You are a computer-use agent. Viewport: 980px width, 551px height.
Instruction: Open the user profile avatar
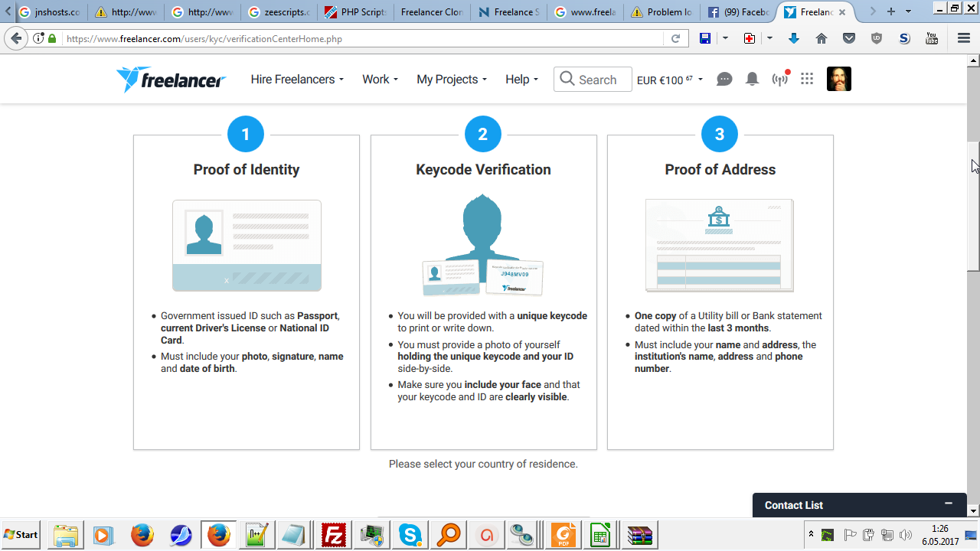(x=839, y=79)
